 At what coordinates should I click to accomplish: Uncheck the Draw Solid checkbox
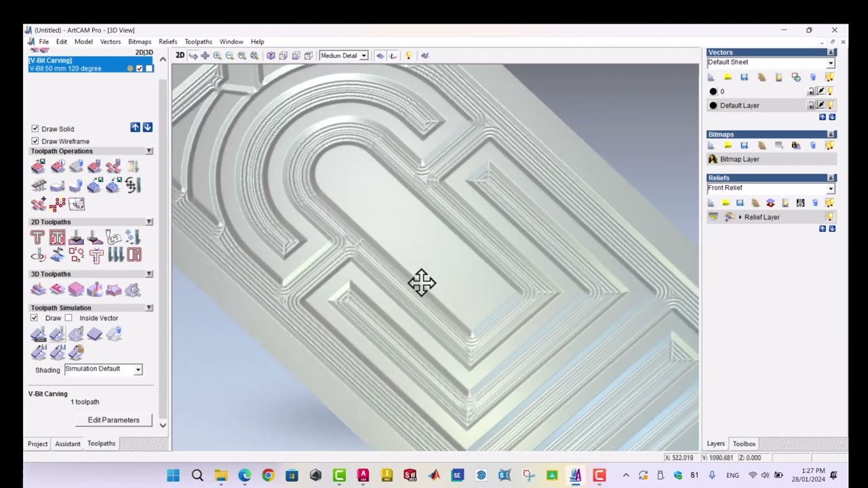pos(35,129)
